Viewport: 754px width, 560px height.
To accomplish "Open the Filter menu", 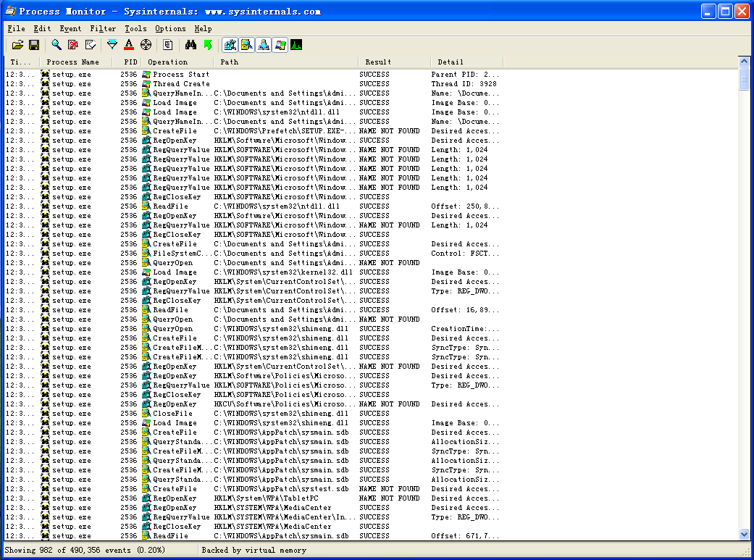I will (x=103, y=28).
